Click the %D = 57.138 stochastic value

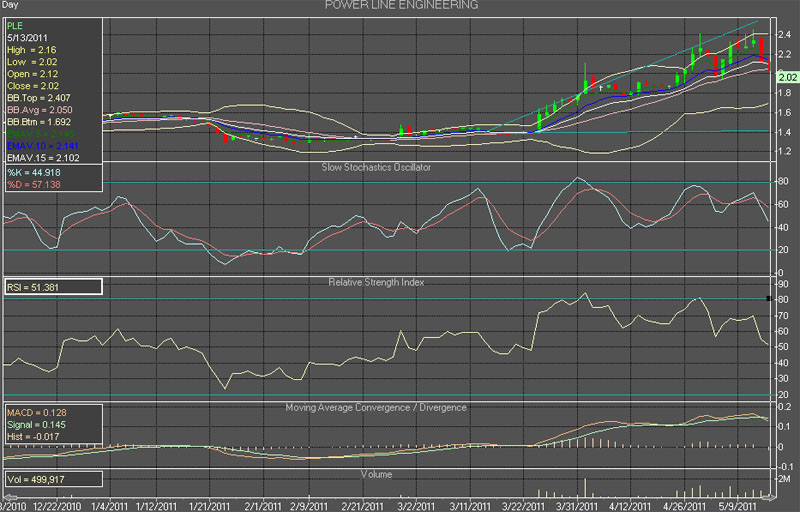34,185
